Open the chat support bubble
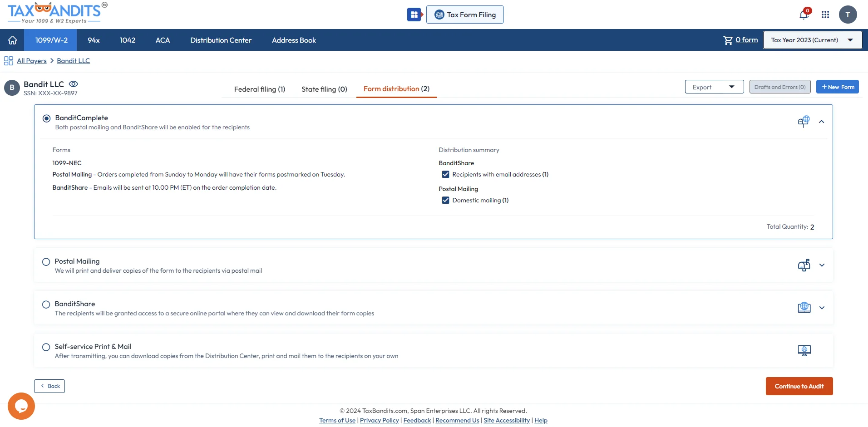The image size is (868, 427). (21, 406)
